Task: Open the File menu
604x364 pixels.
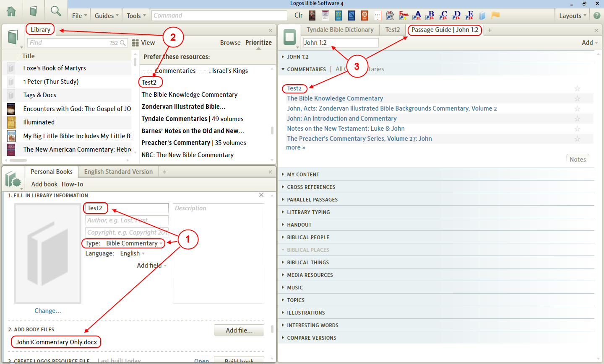Action: 79,15
